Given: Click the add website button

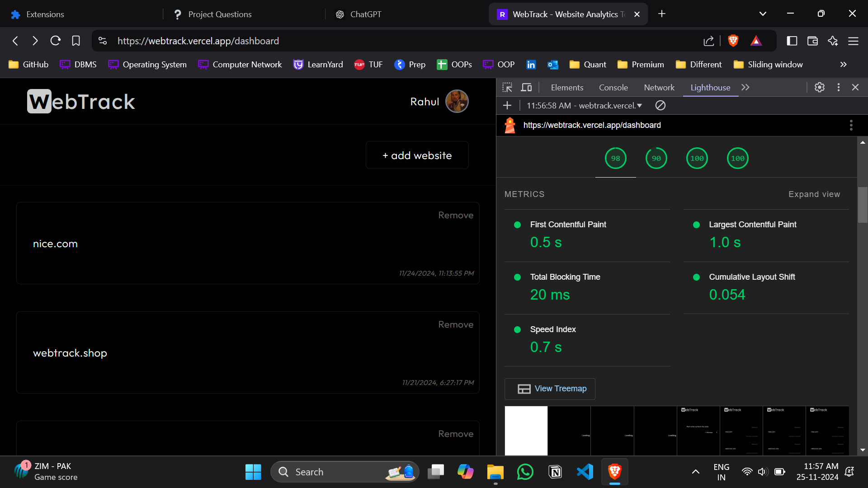Looking at the screenshot, I should 417,155.
